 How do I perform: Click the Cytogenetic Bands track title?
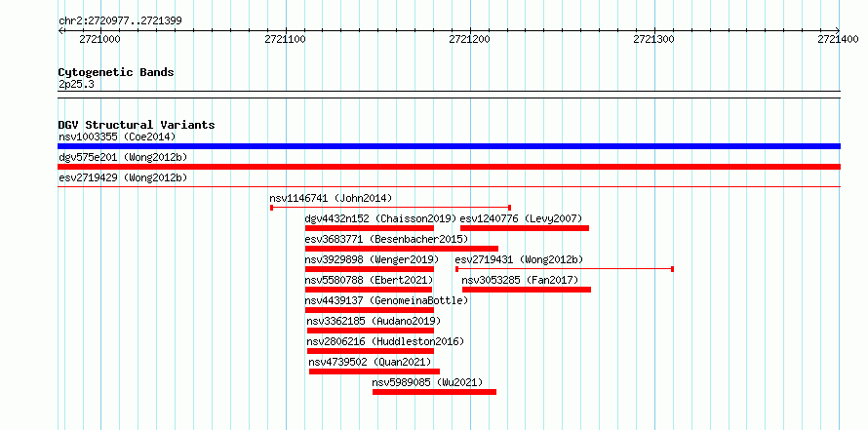[x=116, y=72]
